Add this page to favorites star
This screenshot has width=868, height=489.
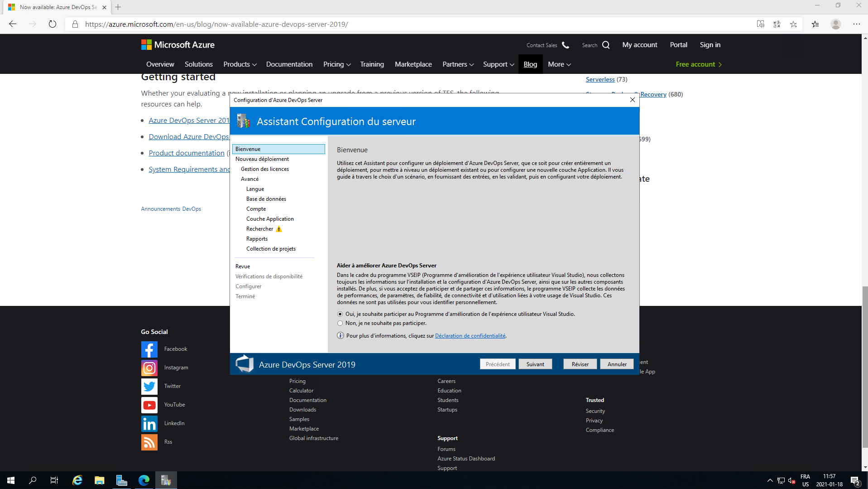click(793, 24)
